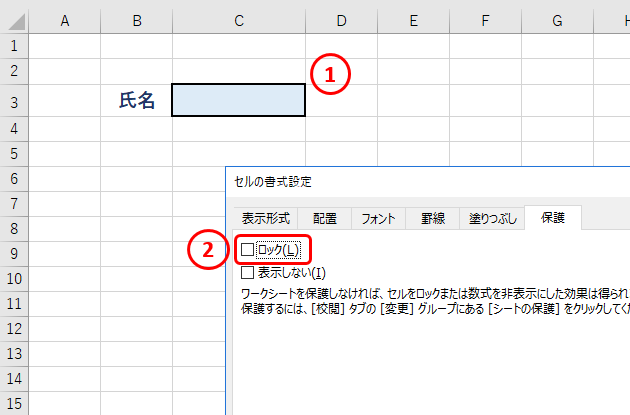The height and width of the screenshot is (415, 630).
Task: Select column E header
Action: [413, 21]
